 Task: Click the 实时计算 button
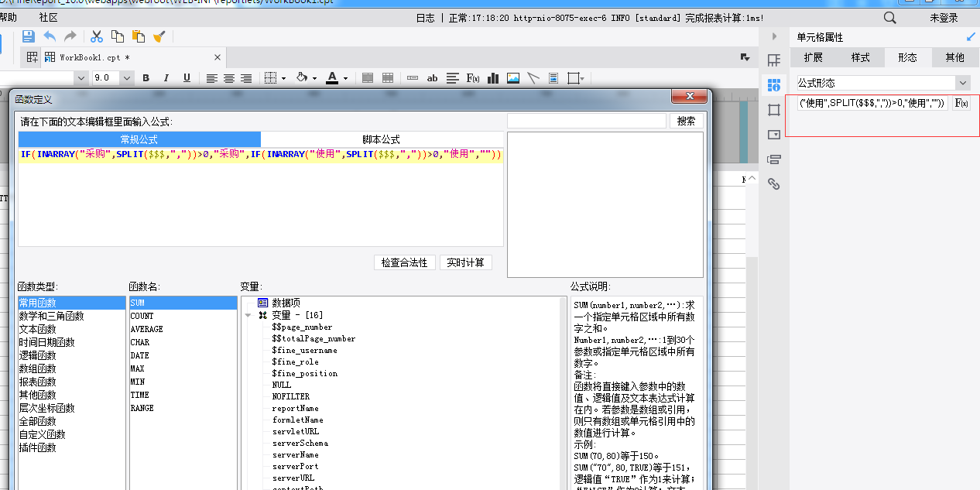[x=466, y=262]
